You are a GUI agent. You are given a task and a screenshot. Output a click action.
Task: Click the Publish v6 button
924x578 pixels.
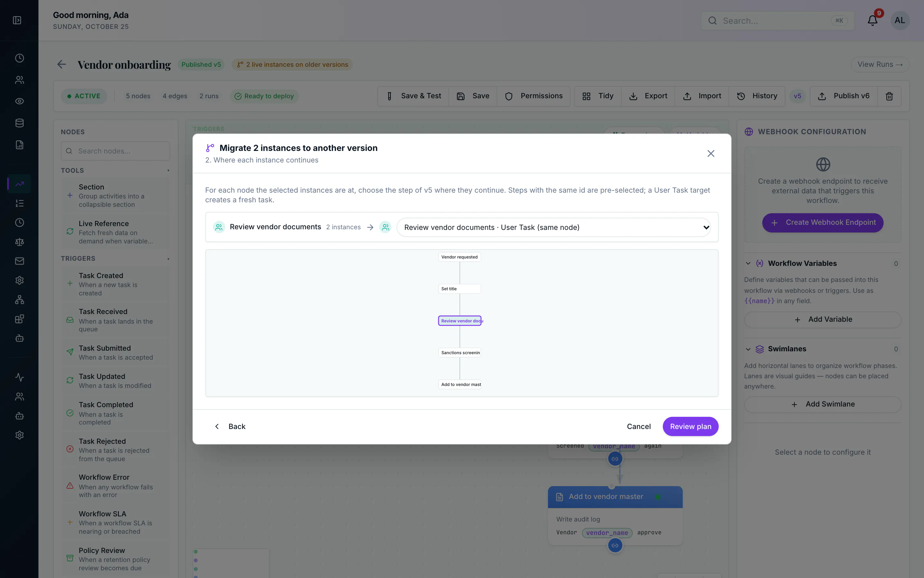[844, 96]
